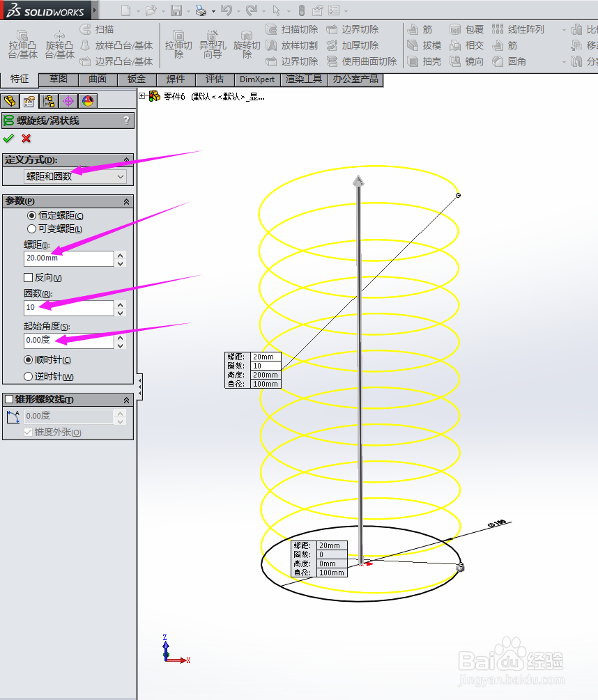Switch to the 草图 ribbon tab
The image size is (598, 700).
coord(58,79)
